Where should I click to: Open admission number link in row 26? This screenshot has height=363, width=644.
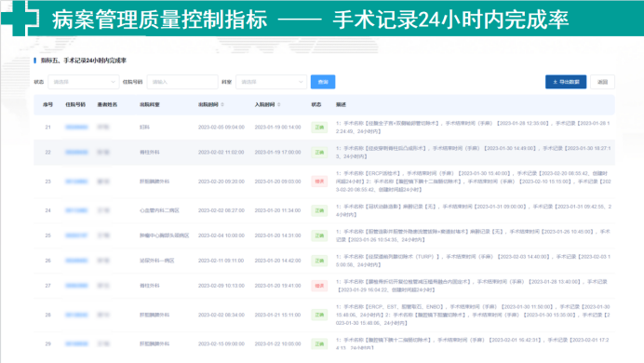point(76,261)
